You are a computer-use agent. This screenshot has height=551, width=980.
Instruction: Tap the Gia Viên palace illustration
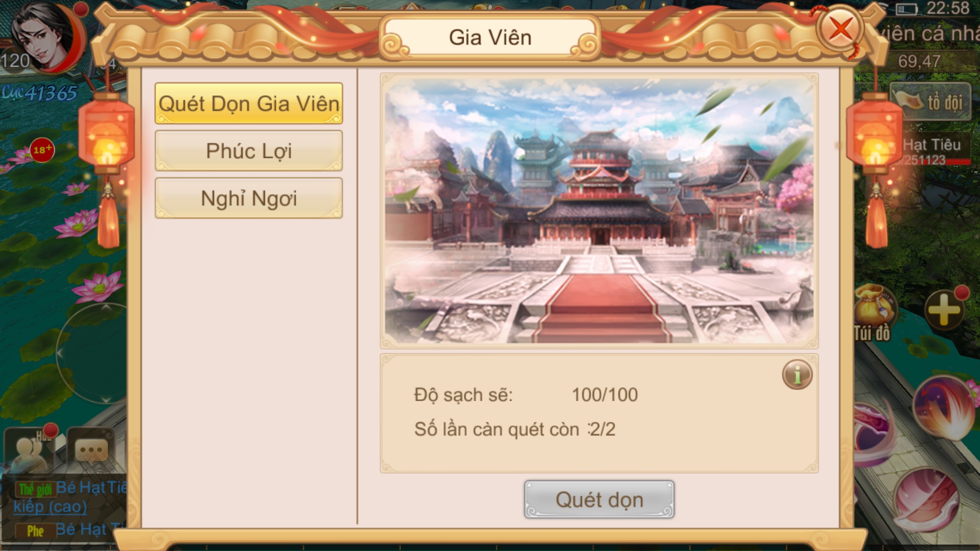pos(599,211)
